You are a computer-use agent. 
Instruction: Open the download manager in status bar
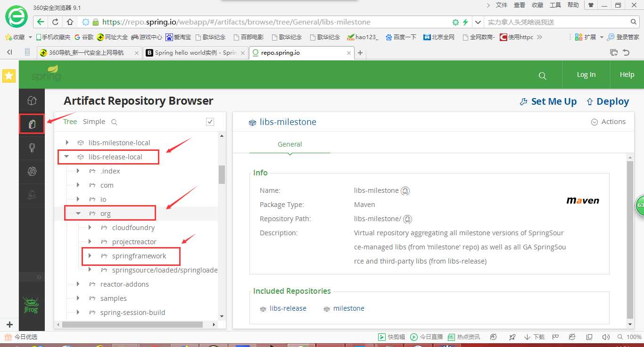point(535,337)
